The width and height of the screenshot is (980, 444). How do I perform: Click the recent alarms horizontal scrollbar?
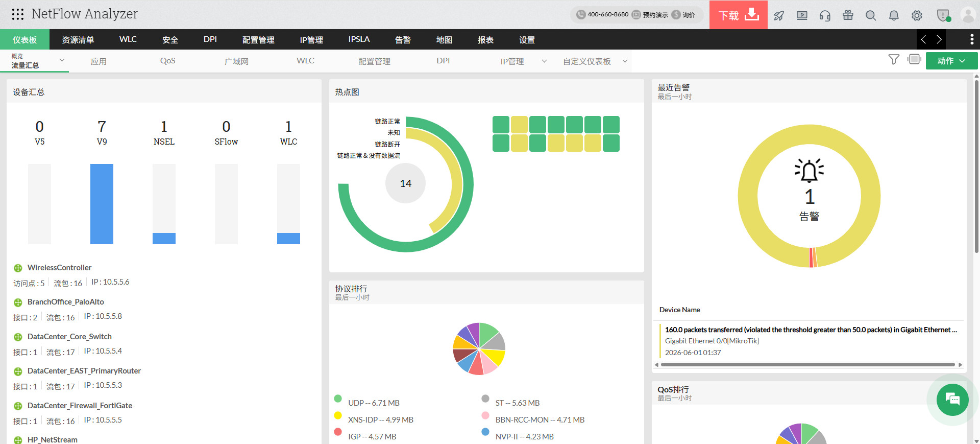tap(807, 365)
